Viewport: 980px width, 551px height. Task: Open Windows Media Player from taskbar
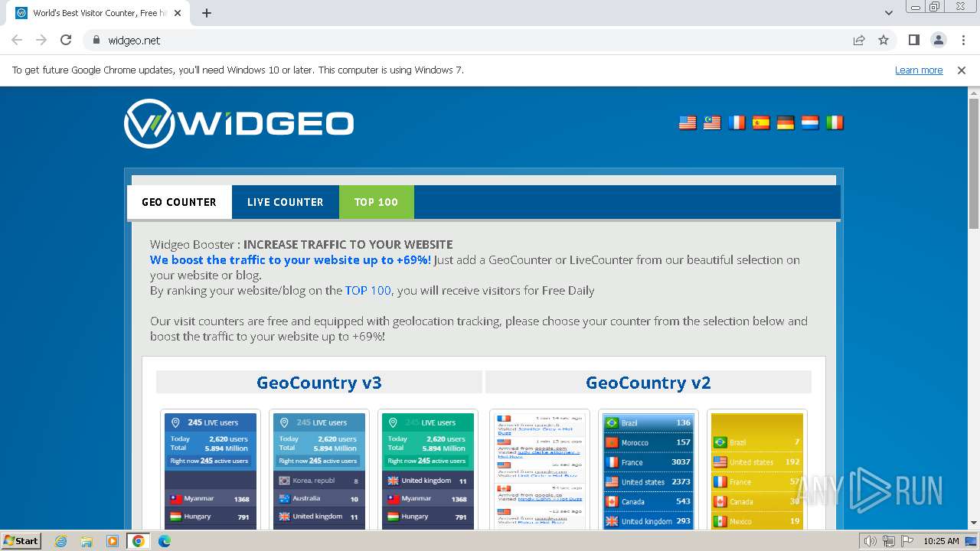[x=113, y=541]
